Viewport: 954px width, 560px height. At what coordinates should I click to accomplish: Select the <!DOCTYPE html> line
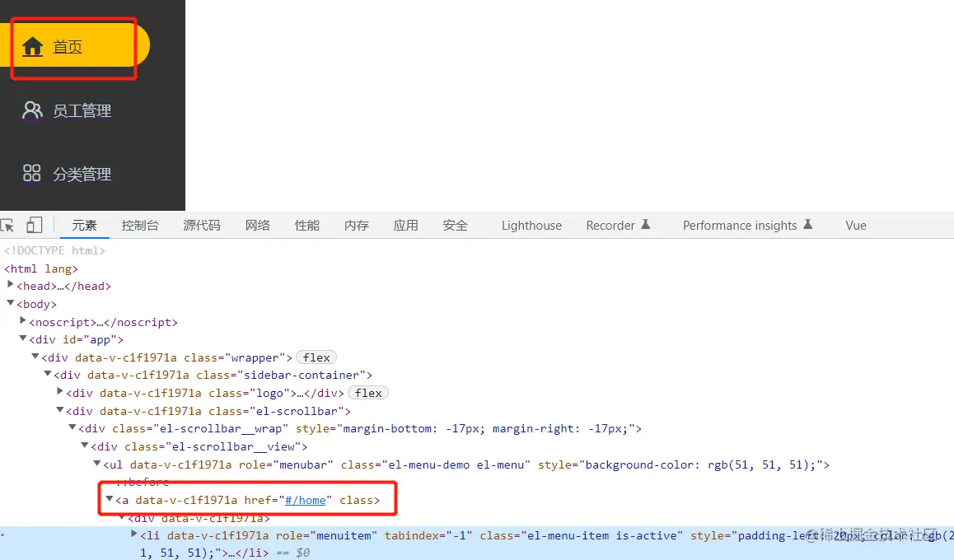coord(54,250)
